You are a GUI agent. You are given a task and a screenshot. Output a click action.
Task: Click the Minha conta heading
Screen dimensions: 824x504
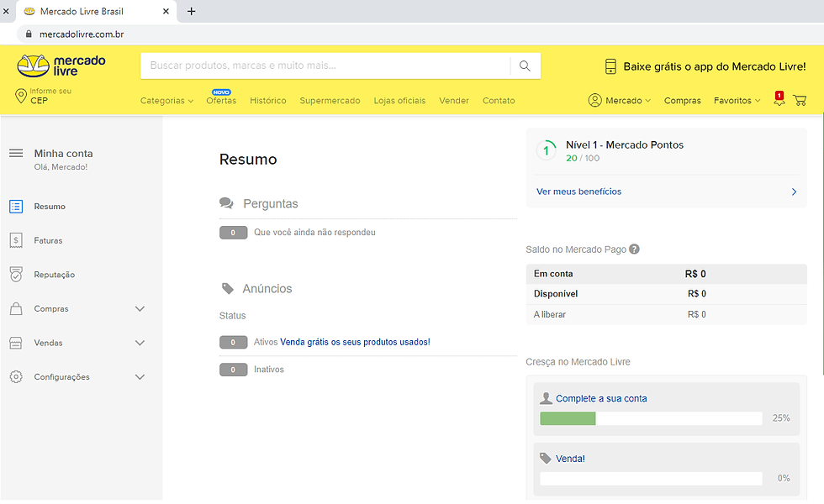pos(64,153)
